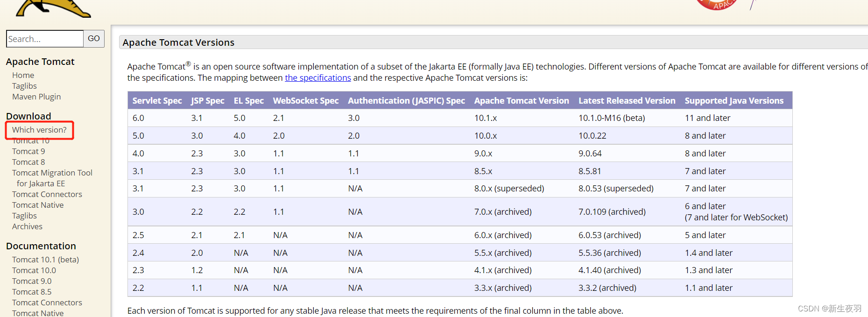Open the Tomcat 9.0 documentation link
The width and height of the screenshot is (868, 317).
(x=32, y=281)
